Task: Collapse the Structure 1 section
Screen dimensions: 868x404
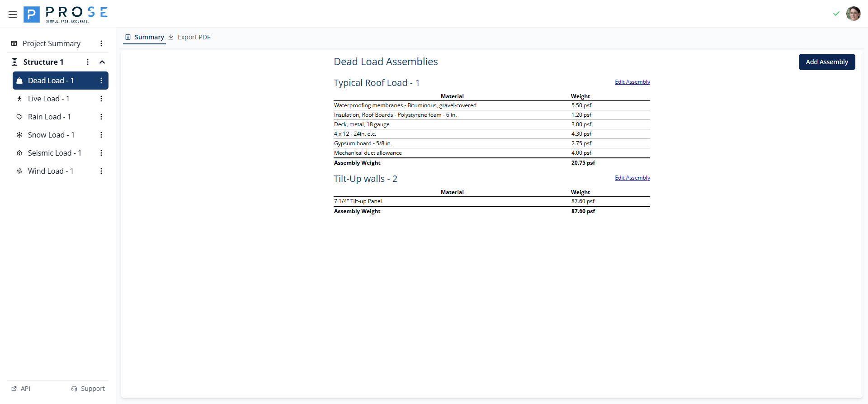Action: coord(102,62)
